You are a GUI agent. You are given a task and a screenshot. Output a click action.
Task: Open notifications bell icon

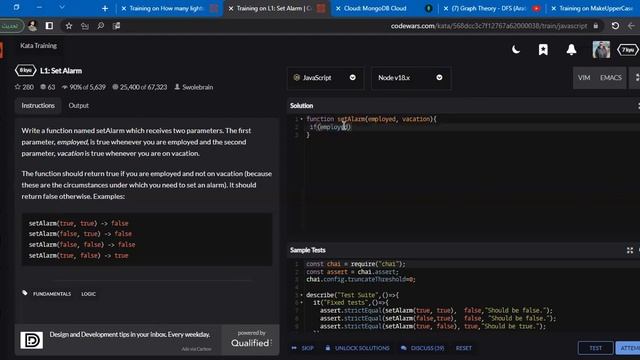[571, 50]
